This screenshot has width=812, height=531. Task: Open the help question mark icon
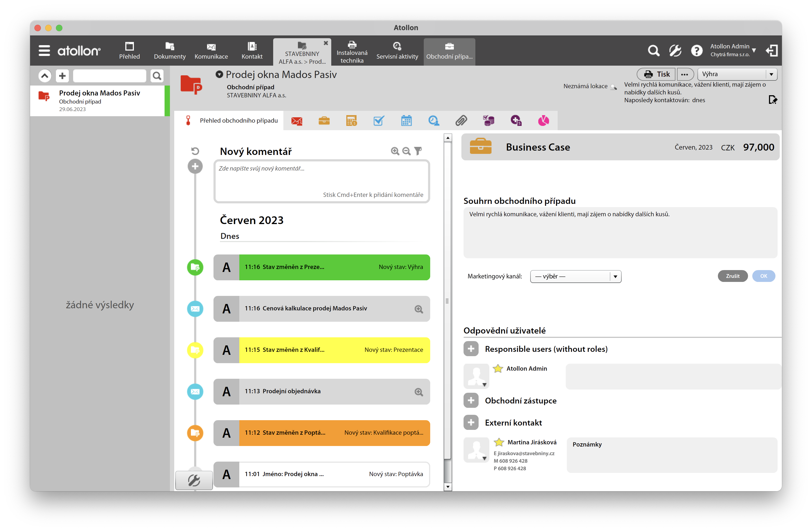(696, 51)
